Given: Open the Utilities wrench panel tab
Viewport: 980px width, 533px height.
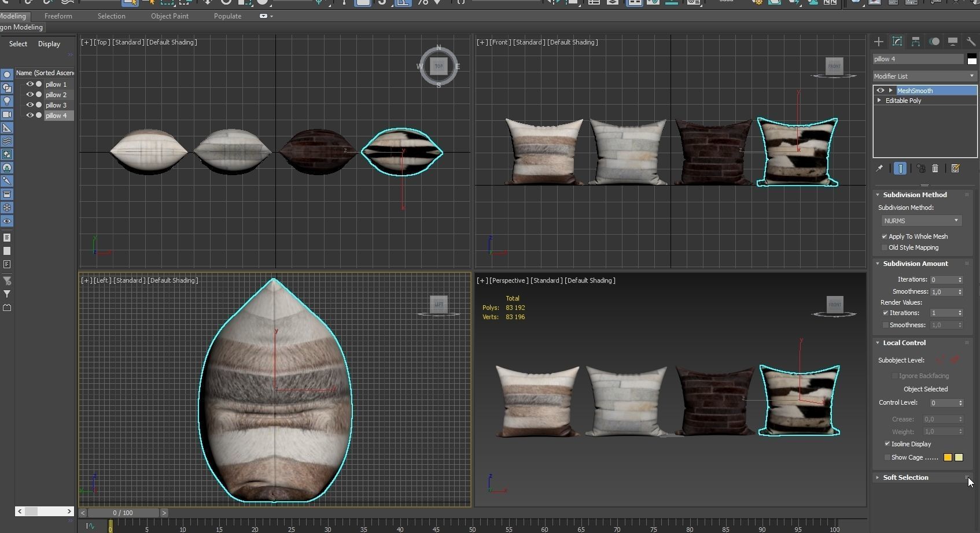Looking at the screenshot, I should (971, 42).
